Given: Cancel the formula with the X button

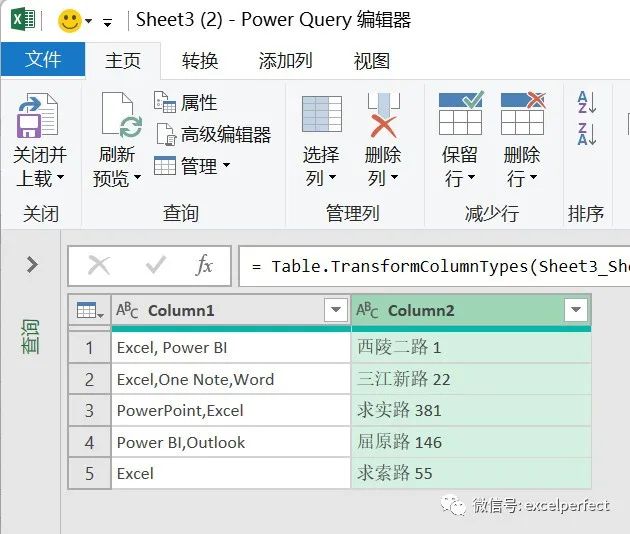Looking at the screenshot, I should click(x=99, y=266).
